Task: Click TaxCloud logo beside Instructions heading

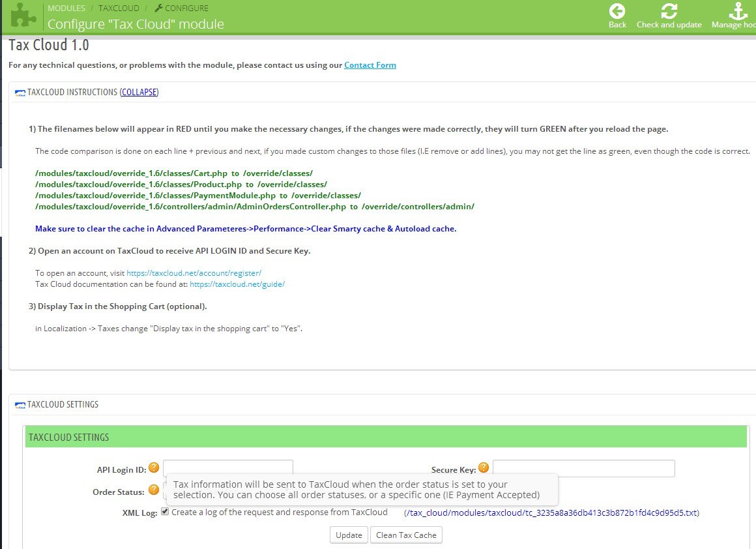Action: coord(20,93)
